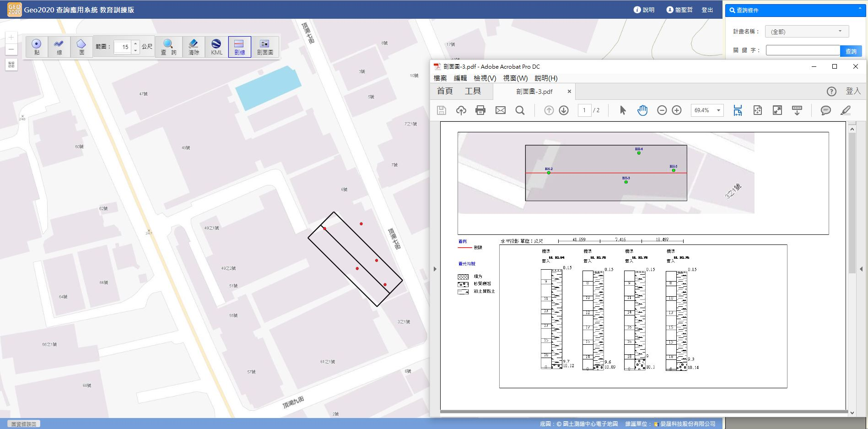Click the Acrobat read mode download icon
868x429 pixels.
(x=797, y=110)
